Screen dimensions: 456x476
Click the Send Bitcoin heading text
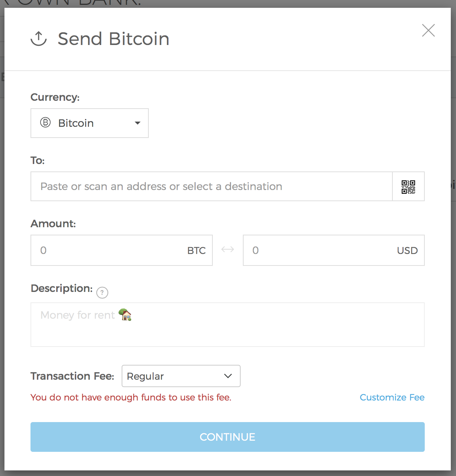point(113,39)
